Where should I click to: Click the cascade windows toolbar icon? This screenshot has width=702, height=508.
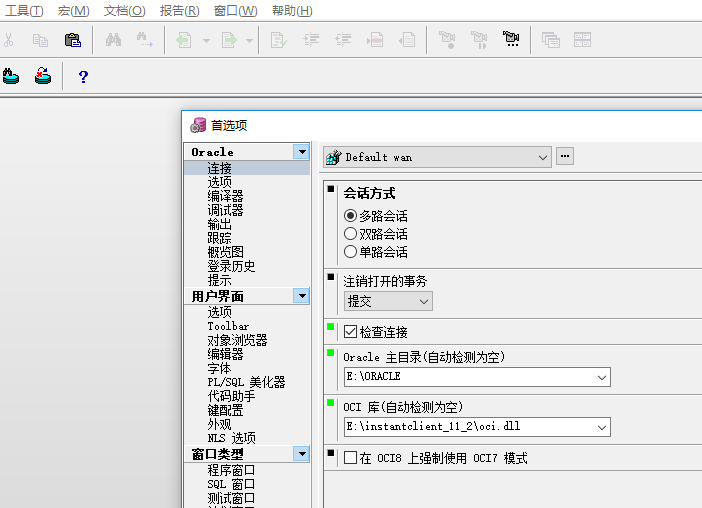point(551,40)
